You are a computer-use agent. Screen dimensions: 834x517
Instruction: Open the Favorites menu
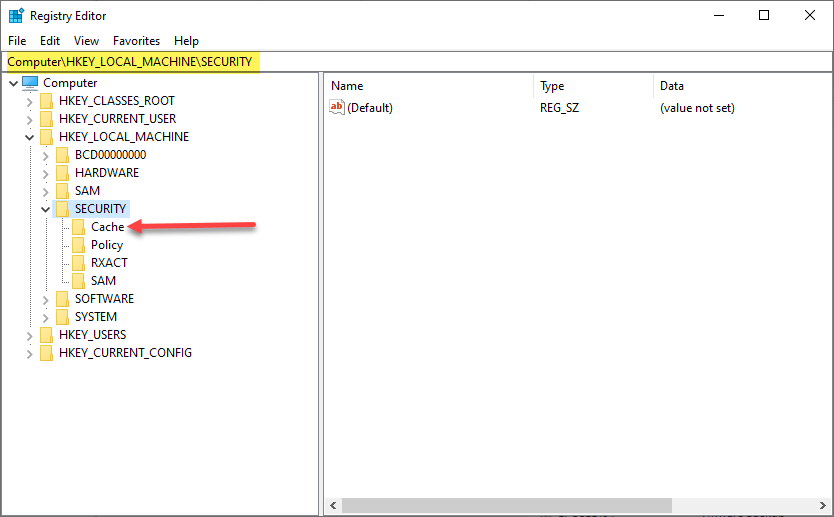(x=136, y=41)
